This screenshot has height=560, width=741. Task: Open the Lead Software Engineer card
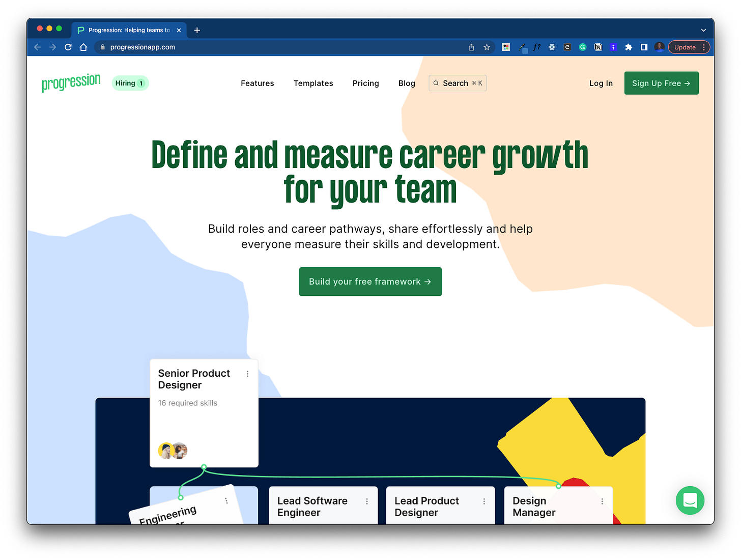(323, 505)
